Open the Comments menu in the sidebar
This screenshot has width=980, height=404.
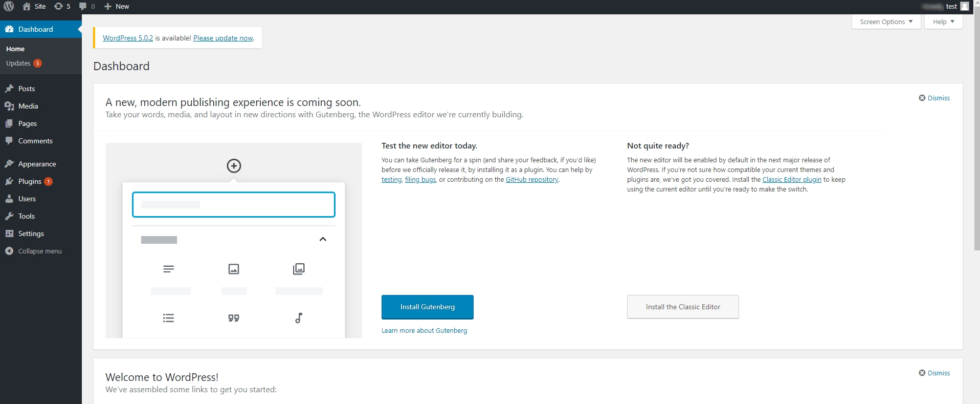click(x=41, y=141)
